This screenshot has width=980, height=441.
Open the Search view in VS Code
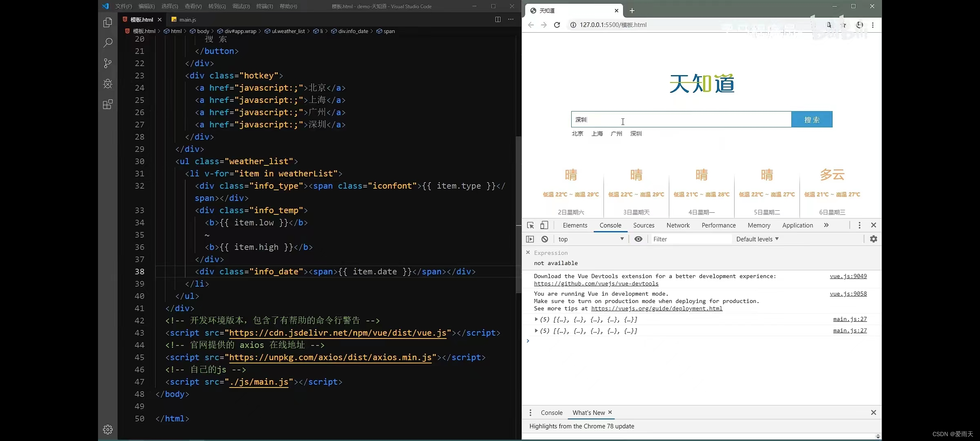pyautogui.click(x=108, y=43)
